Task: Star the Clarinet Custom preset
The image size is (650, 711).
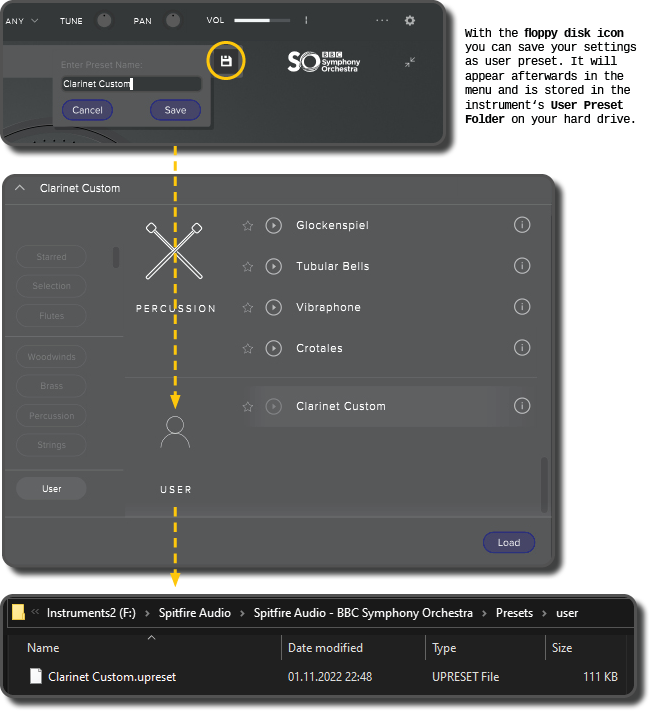Action: [248, 406]
